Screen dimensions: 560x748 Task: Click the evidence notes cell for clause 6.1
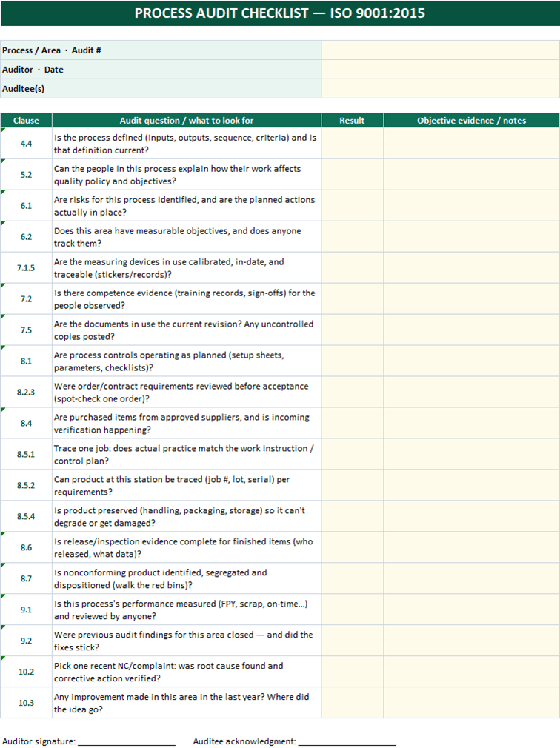pos(471,205)
